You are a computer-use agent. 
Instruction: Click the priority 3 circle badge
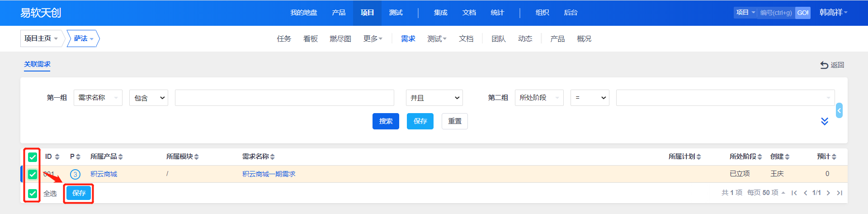point(75,174)
